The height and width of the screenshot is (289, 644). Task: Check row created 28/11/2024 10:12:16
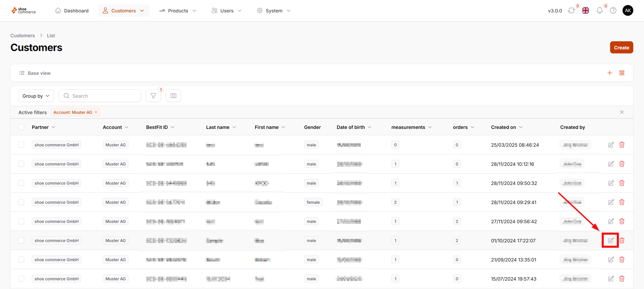pyautogui.click(x=21, y=164)
